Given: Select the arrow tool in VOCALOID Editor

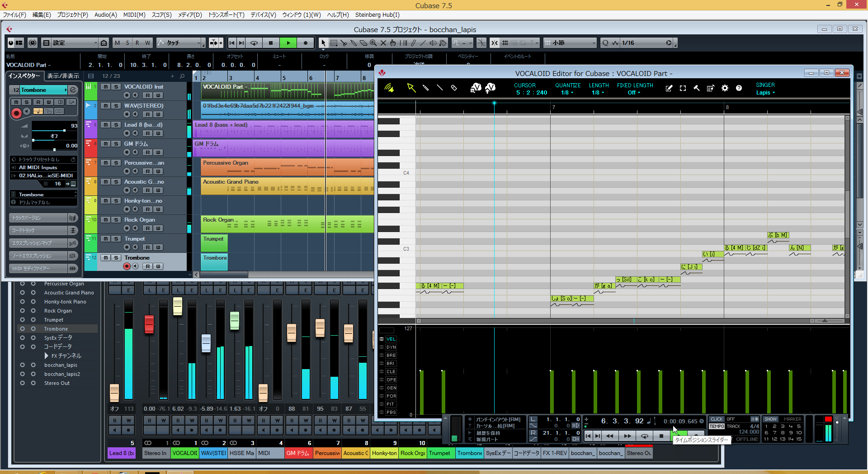Looking at the screenshot, I should pyautogui.click(x=411, y=88).
